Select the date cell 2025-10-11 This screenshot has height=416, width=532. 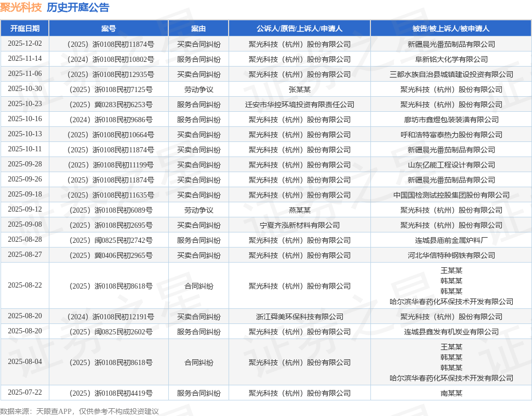(25, 149)
